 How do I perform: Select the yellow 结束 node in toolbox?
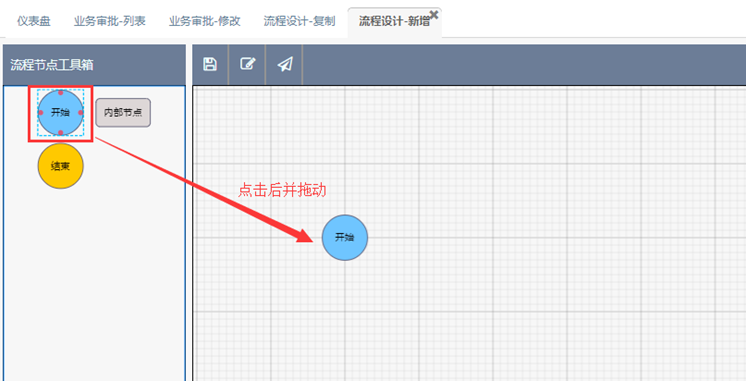coord(60,166)
